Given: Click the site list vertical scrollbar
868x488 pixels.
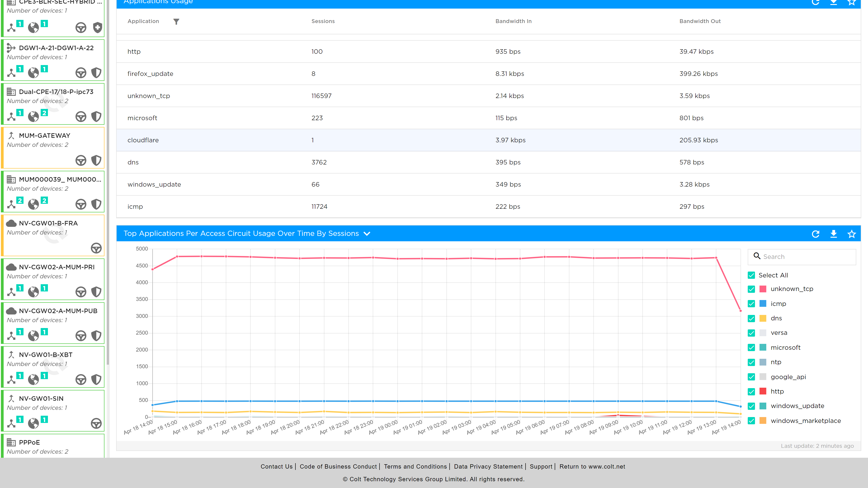Looking at the screenshot, I should [108, 182].
